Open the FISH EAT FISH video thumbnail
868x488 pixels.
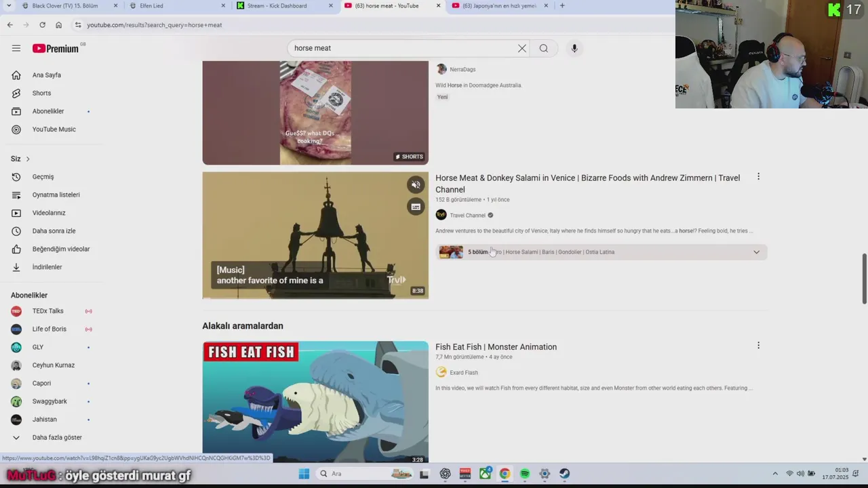tap(315, 402)
